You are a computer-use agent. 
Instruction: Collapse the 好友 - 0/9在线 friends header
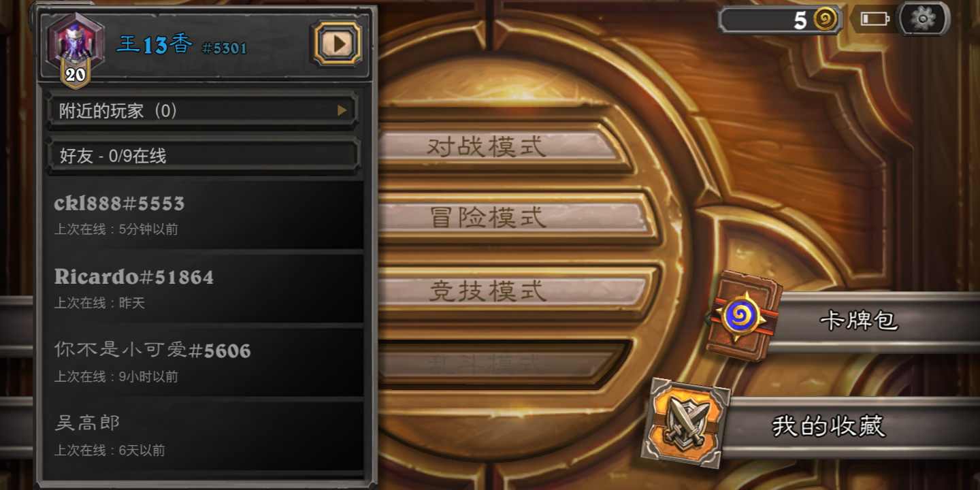[x=202, y=155]
